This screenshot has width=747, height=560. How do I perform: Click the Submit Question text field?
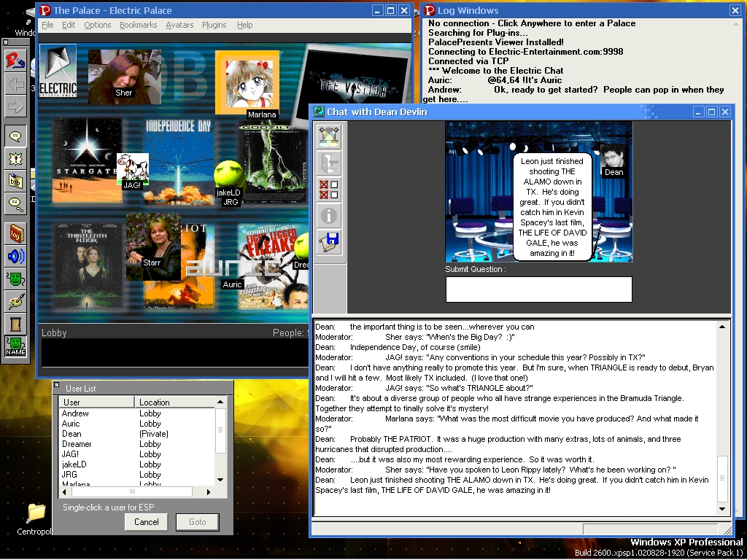point(538,289)
